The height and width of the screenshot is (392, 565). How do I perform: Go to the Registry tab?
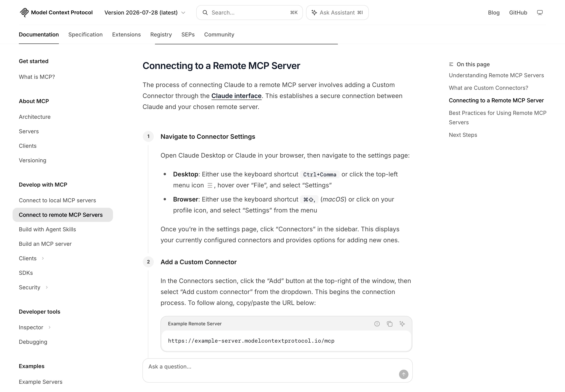coord(161,35)
